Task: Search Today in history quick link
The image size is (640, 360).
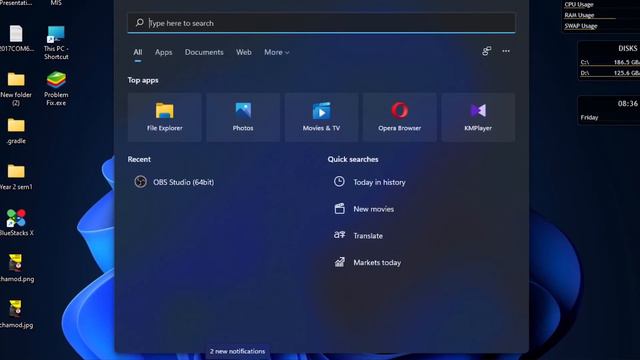Action: [379, 182]
